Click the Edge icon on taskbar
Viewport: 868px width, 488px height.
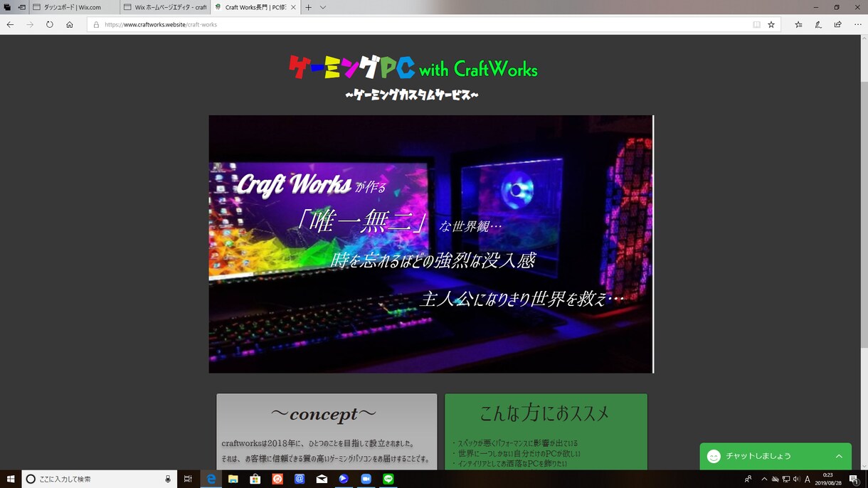pos(211,479)
